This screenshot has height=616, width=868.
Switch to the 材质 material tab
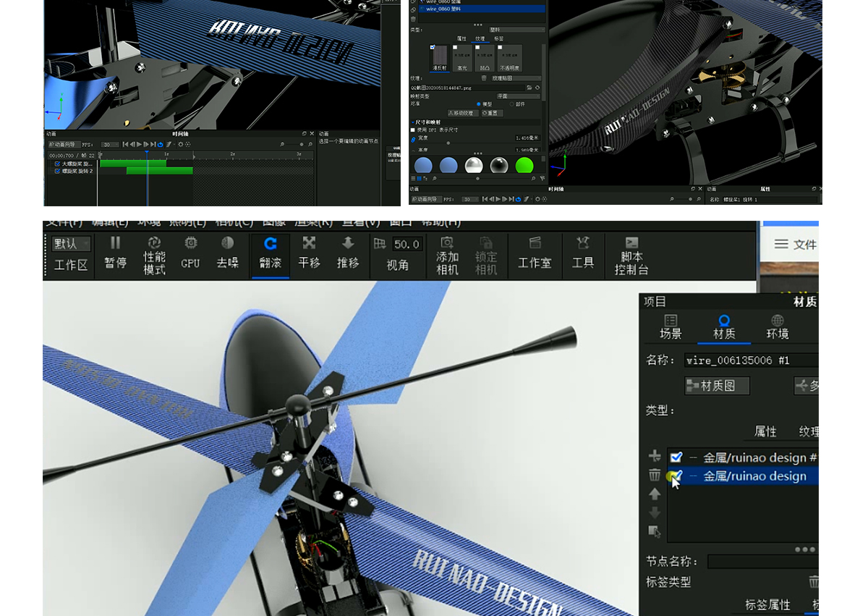click(724, 327)
